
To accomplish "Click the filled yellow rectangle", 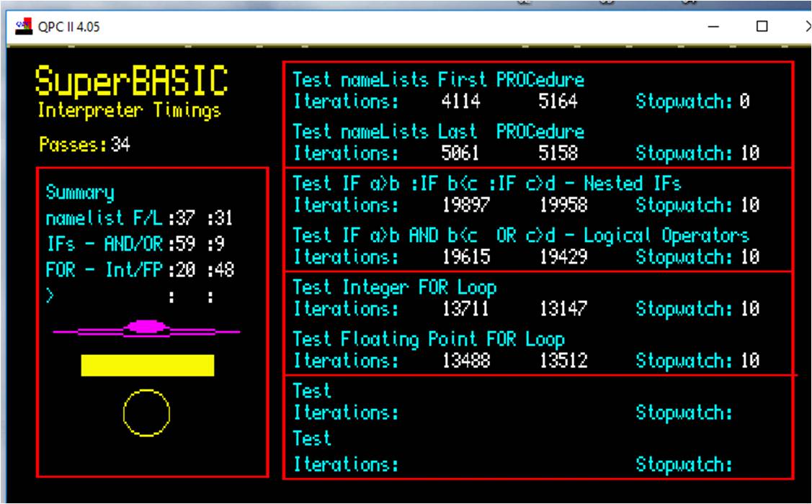I will click(148, 365).
